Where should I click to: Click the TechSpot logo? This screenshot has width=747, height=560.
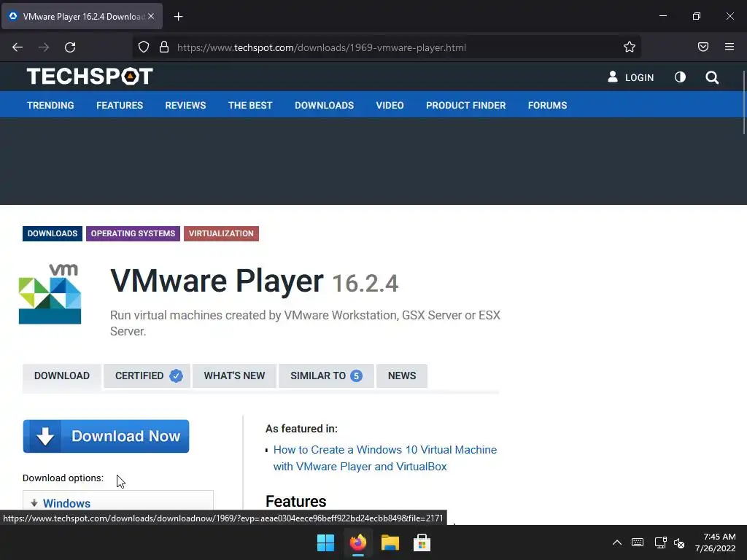point(90,76)
